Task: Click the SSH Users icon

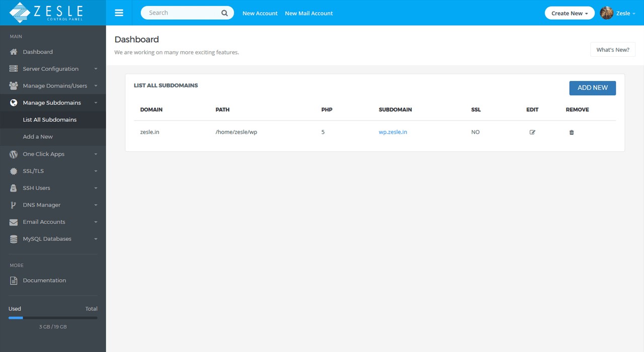Action: [13, 188]
